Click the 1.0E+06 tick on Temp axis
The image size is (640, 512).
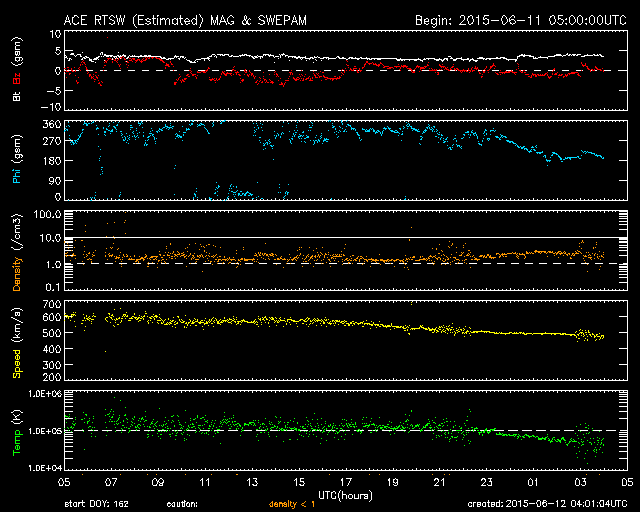pyautogui.click(x=44, y=394)
